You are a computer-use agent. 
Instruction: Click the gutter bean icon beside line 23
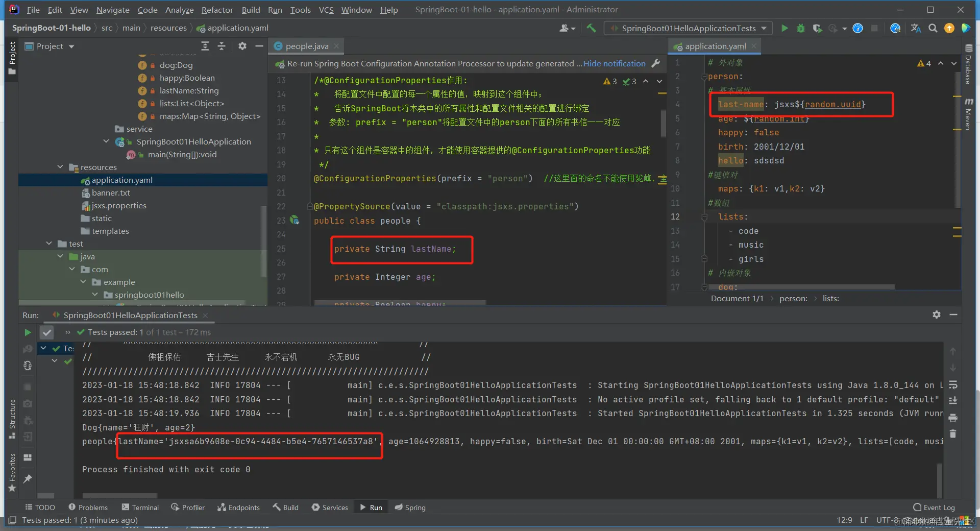coord(295,220)
